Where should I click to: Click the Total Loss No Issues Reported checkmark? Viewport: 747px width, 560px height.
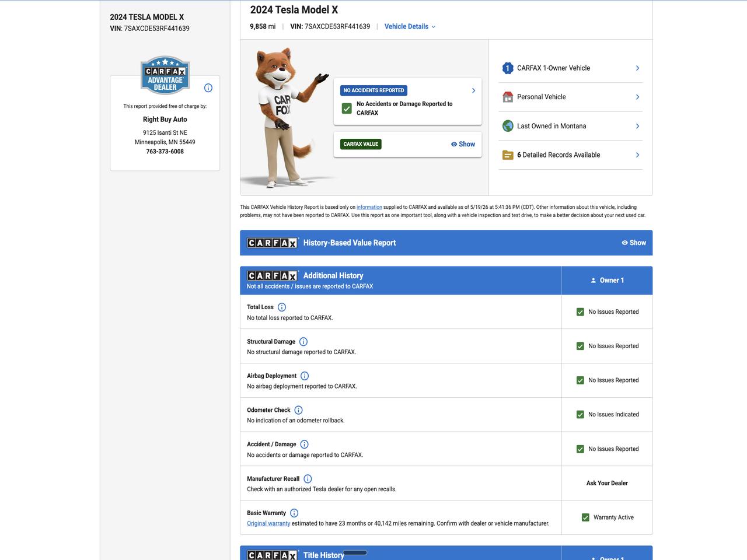580,312
